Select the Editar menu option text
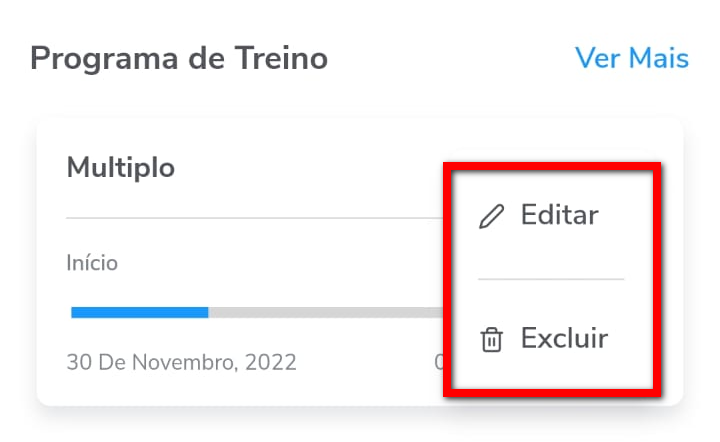This screenshot has height=442, width=720. (559, 215)
